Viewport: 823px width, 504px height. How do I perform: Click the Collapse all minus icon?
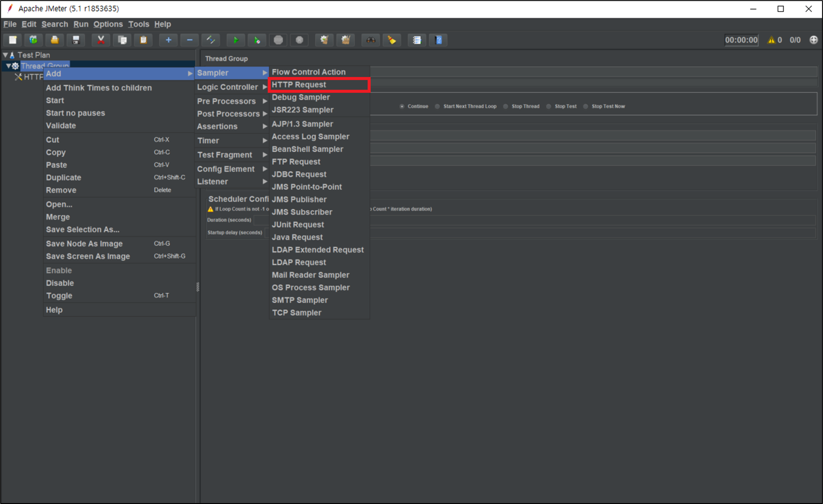click(189, 40)
